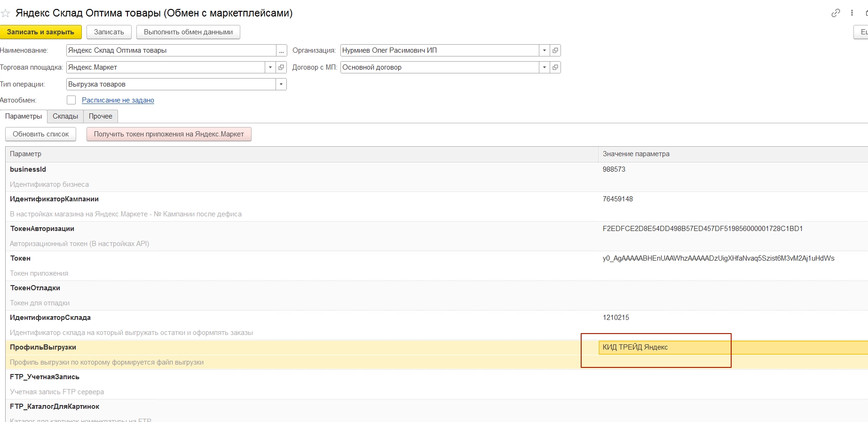Switch to the Прочее tab
Image resolution: width=868 pixels, height=422 pixels.
101,116
